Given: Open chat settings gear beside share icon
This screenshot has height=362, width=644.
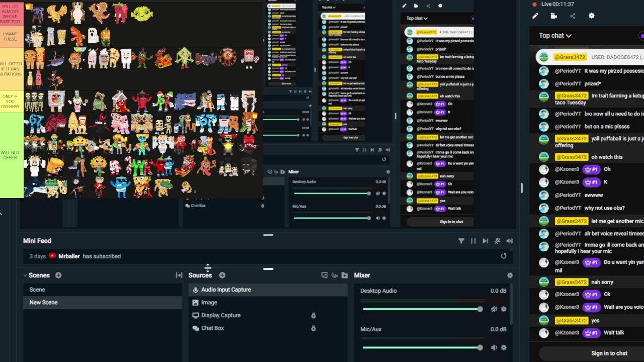Looking at the screenshot, I should point(592,16).
